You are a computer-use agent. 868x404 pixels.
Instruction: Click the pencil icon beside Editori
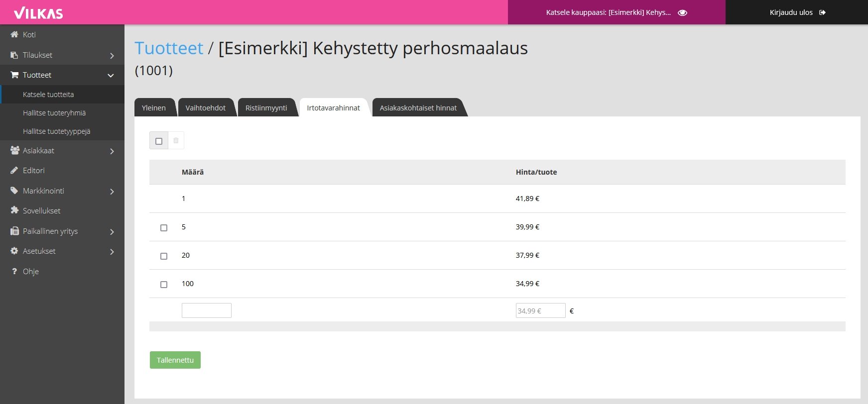click(14, 170)
